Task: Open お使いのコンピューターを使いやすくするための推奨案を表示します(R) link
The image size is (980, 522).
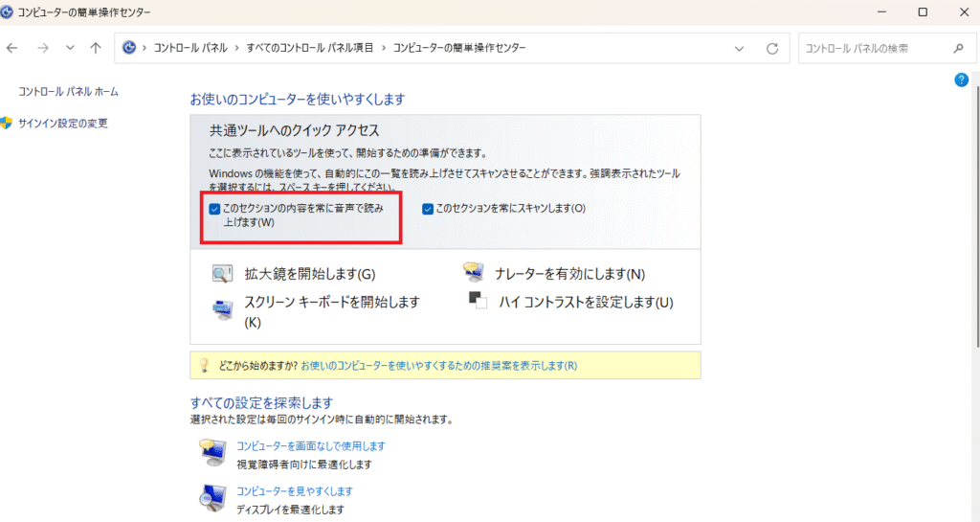Action: [x=438, y=366]
